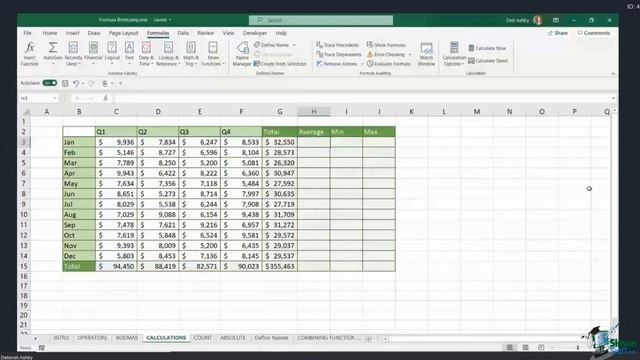Click the Undo arrow
Image resolution: width=640 pixels, height=360 pixels.
[x=76, y=83]
